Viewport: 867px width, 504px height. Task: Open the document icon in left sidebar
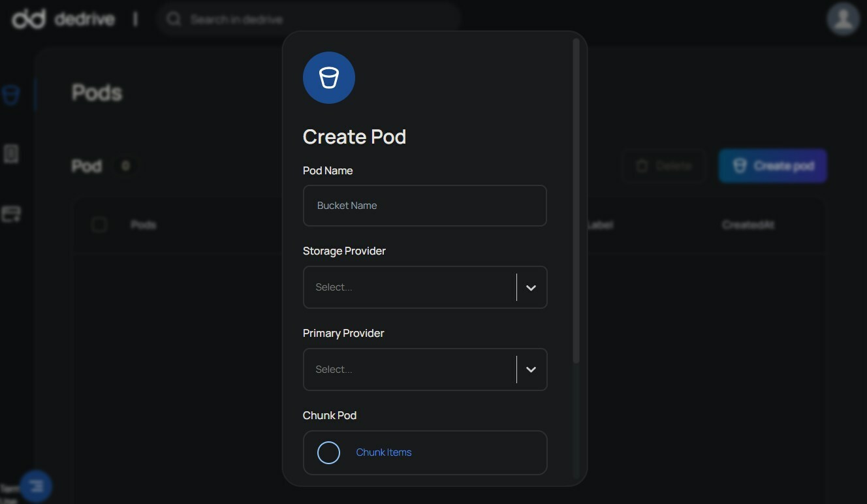tap(11, 154)
